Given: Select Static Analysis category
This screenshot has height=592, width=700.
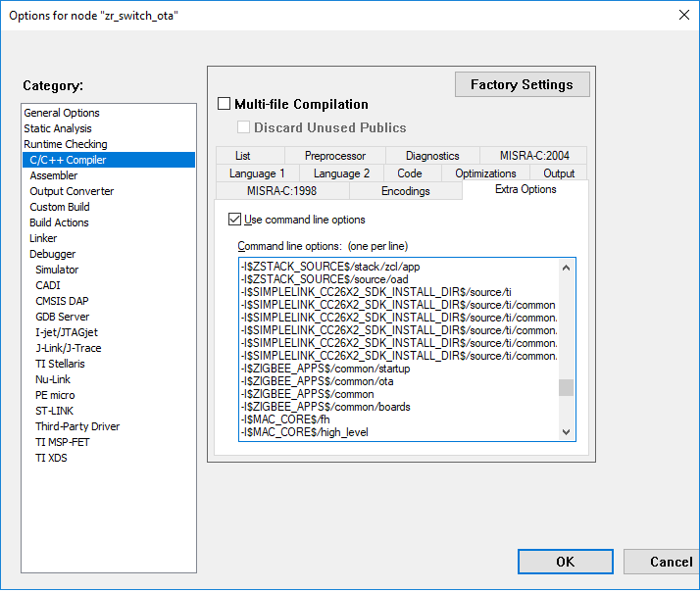Looking at the screenshot, I should pos(58,128).
